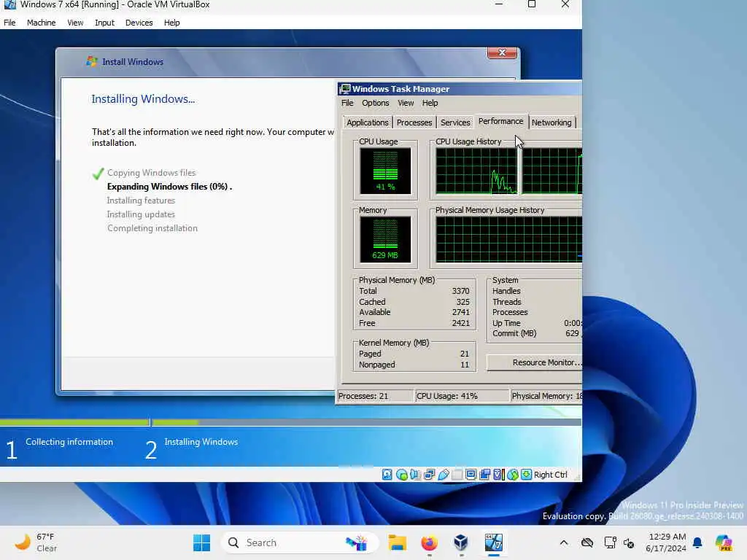747x560 pixels.
Task: Open Task Manager Options menu
Action: point(376,103)
